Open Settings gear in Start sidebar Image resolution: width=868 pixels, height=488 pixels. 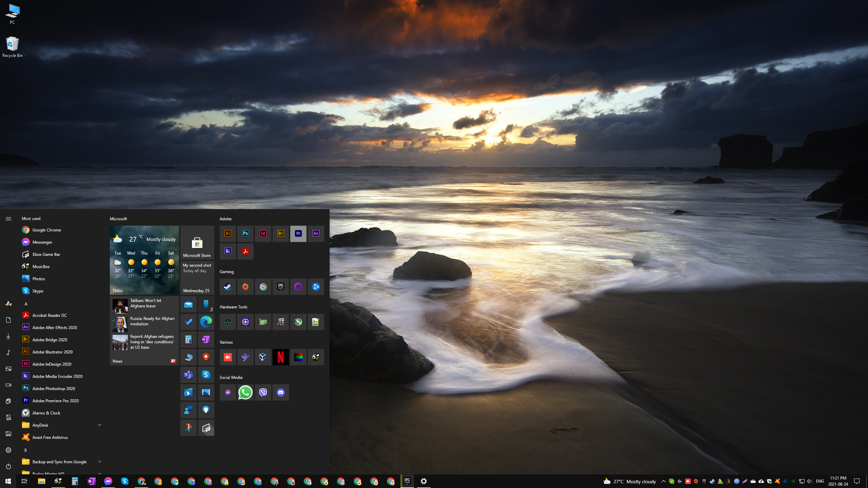pyautogui.click(x=8, y=450)
